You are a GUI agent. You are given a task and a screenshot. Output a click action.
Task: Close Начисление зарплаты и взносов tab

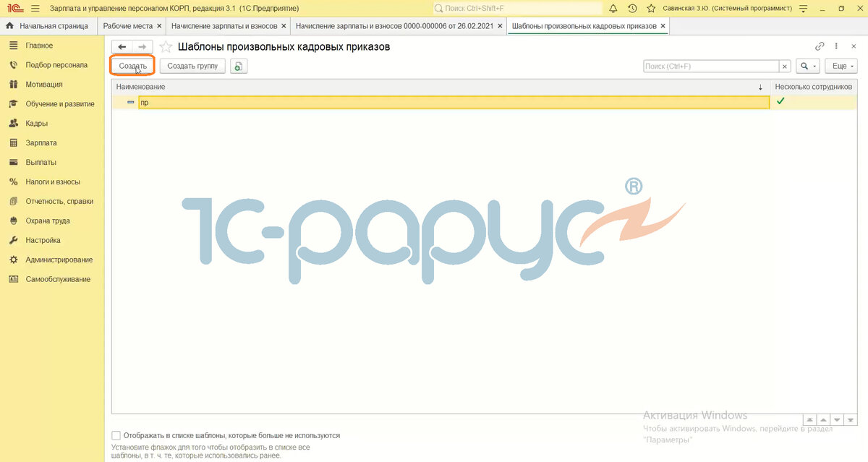pyautogui.click(x=284, y=25)
